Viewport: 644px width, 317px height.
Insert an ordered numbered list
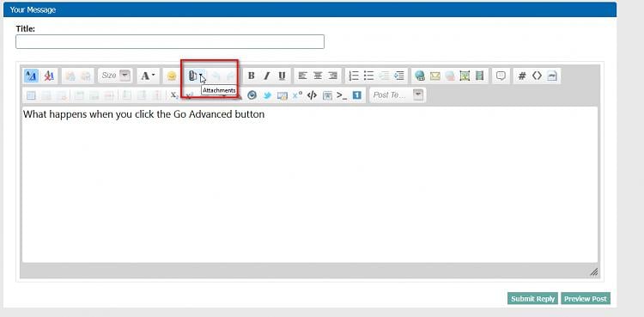coord(354,76)
